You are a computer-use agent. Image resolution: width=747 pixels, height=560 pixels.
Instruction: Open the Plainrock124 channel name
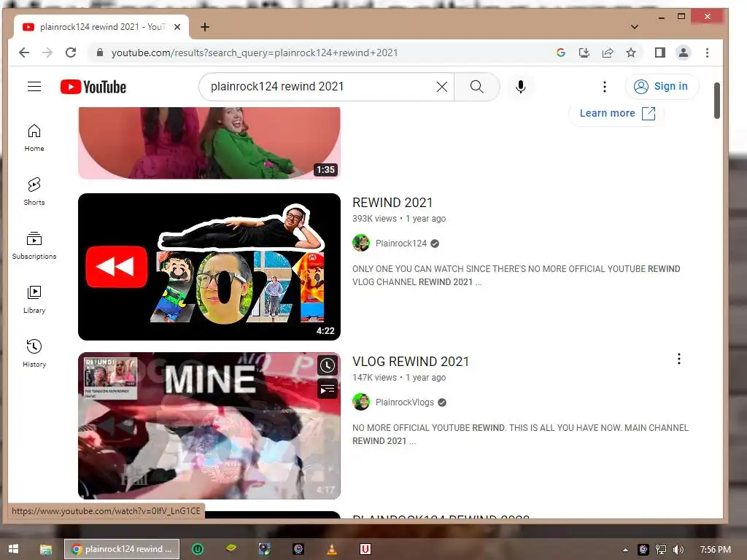[x=401, y=244]
